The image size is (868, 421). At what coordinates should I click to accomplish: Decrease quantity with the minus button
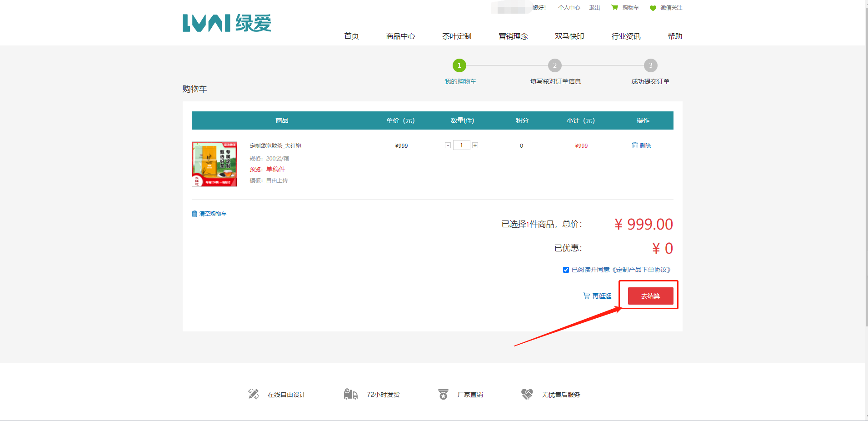click(448, 145)
